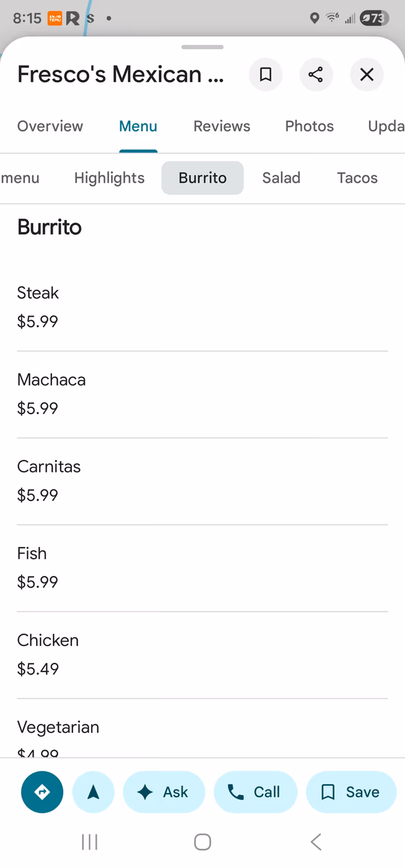The width and height of the screenshot is (405, 868).
Task: Switch to the Overview tab
Action: click(50, 126)
